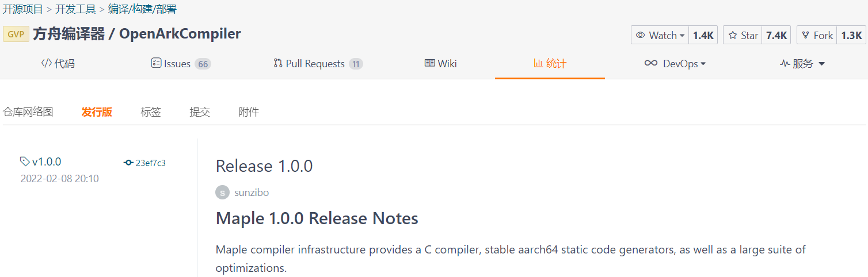Viewport: 868px width, 277px height.
Task: Click the Fork icon button
Action: (806, 36)
